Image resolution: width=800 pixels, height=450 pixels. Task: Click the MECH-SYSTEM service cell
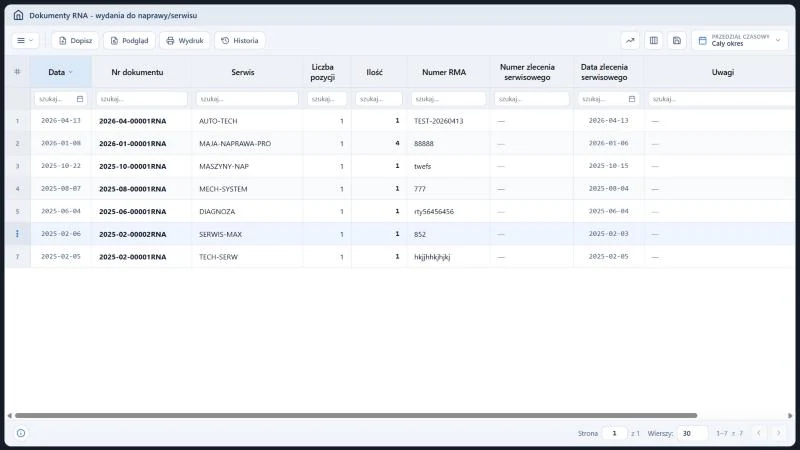tap(223, 189)
